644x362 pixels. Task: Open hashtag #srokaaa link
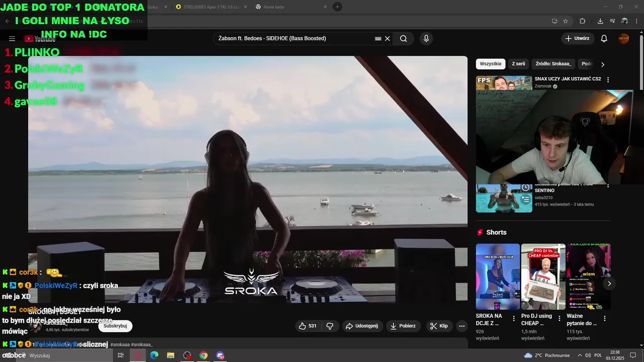click(x=120, y=344)
